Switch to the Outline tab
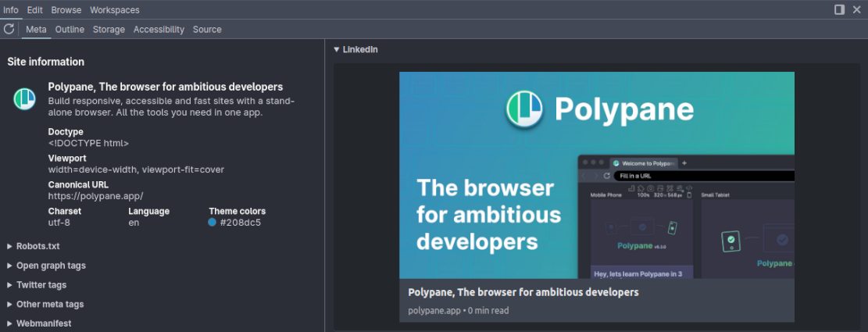 pyautogui.click(x=70, y=30)
